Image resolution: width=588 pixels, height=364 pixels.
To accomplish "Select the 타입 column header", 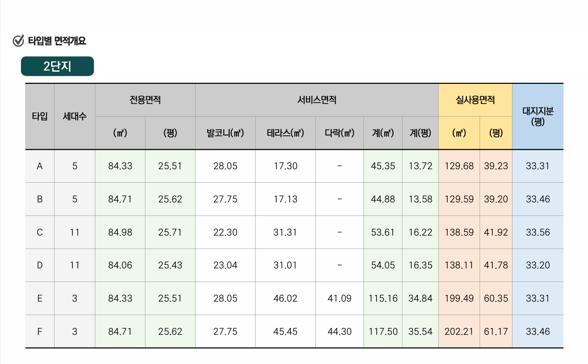I will pos(39,116).
